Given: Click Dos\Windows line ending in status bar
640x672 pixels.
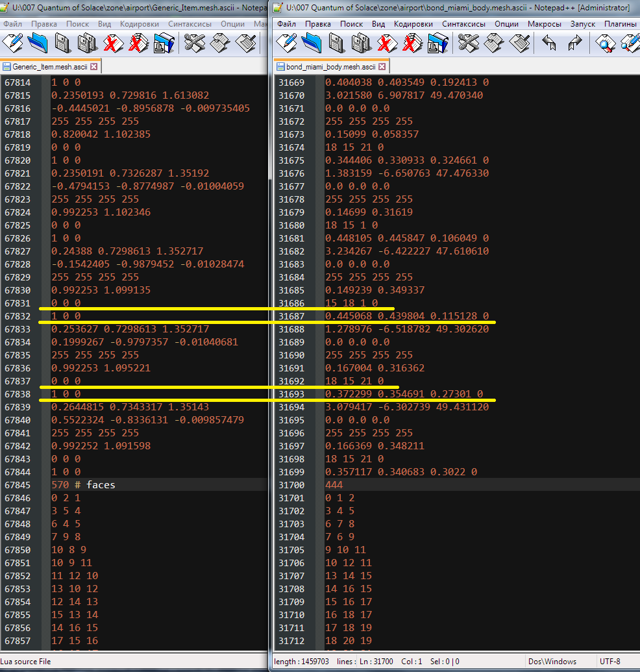Looking at the screenshot, I should pos(552,661).
